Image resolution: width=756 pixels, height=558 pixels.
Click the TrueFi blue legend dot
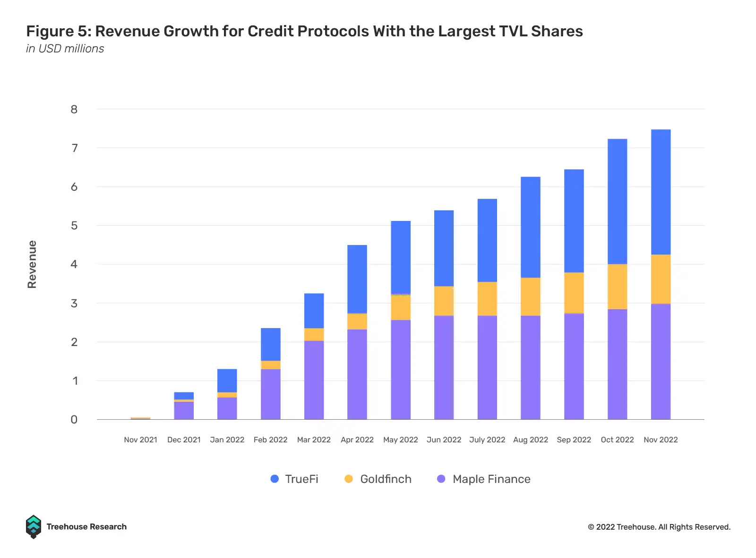(x=275, y=479)
